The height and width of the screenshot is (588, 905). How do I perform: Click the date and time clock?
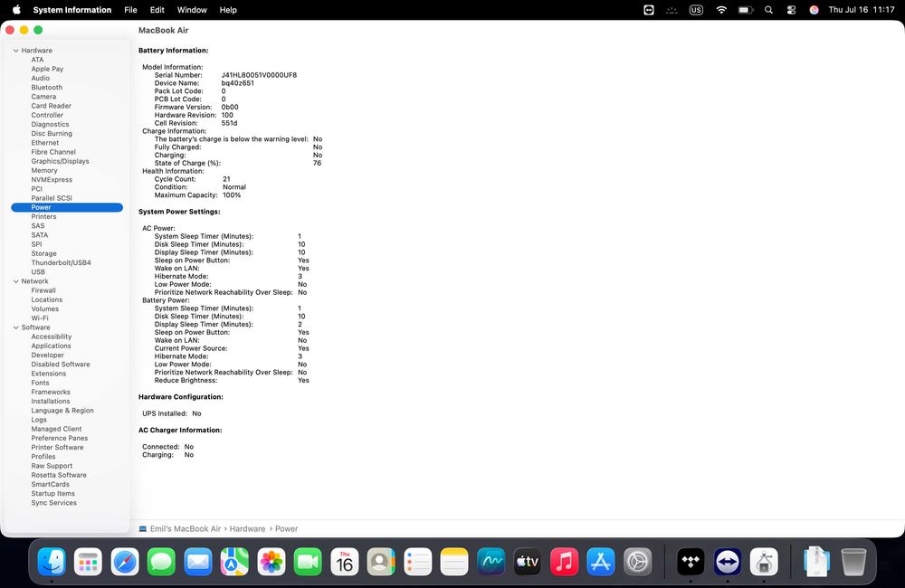pos(862,10)
